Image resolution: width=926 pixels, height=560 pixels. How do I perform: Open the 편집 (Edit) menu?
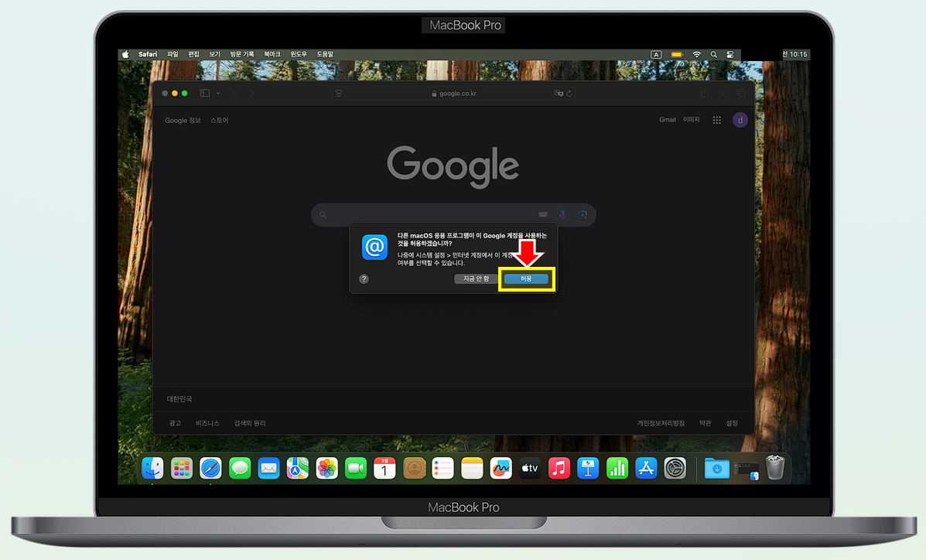point(193,54)
